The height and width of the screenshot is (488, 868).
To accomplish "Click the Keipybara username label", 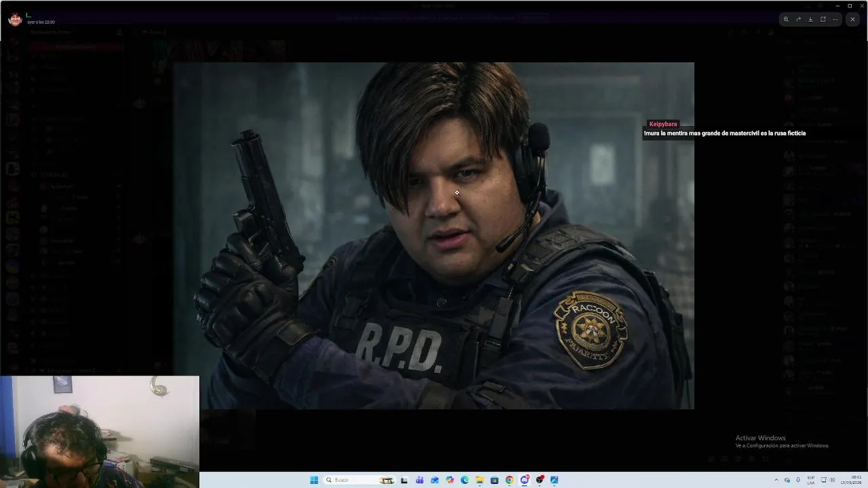I will tap(663, 124).
